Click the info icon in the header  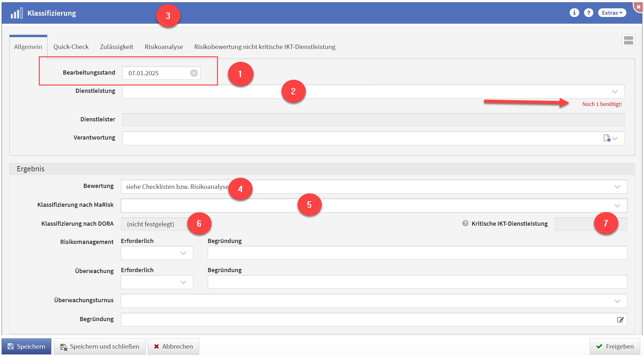[x=574, y=13]
